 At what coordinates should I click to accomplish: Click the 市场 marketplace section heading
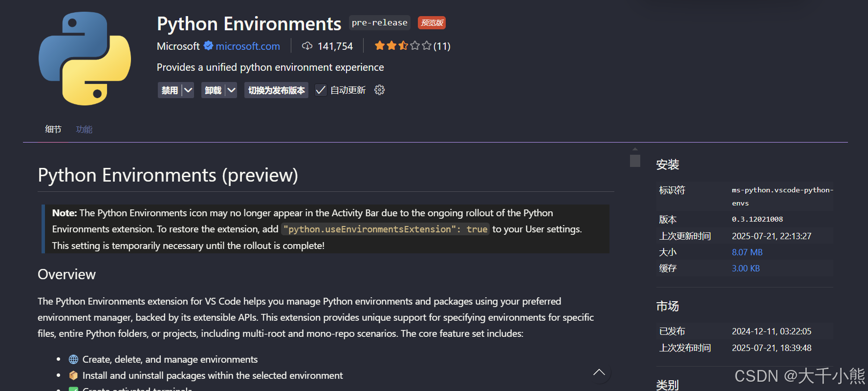click(668, 306)
